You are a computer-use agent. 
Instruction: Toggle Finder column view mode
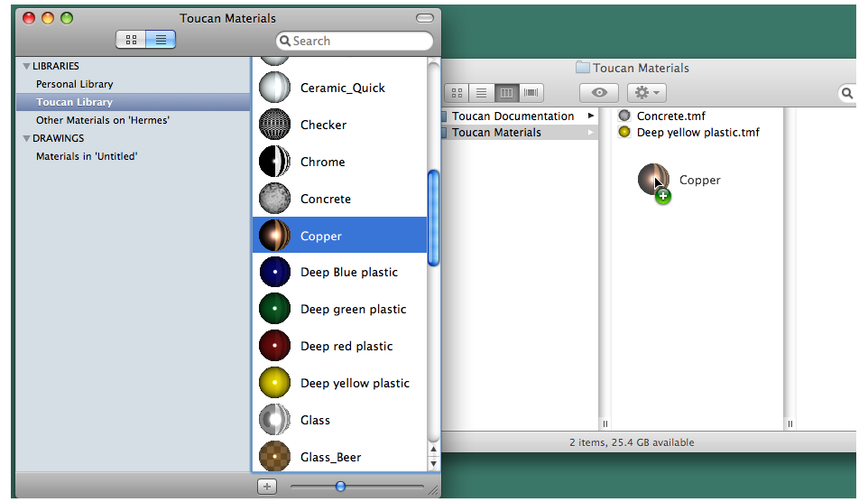click(507, 93)
